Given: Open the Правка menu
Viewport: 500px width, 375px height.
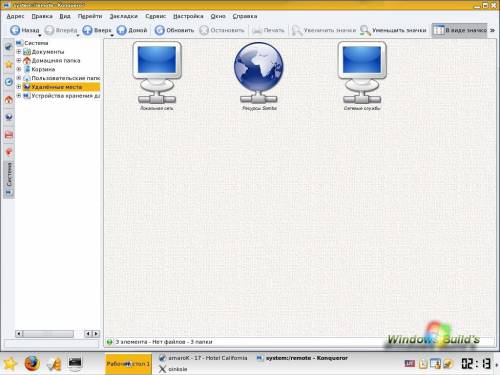Looking at the screenshot, I should point(42,16).
